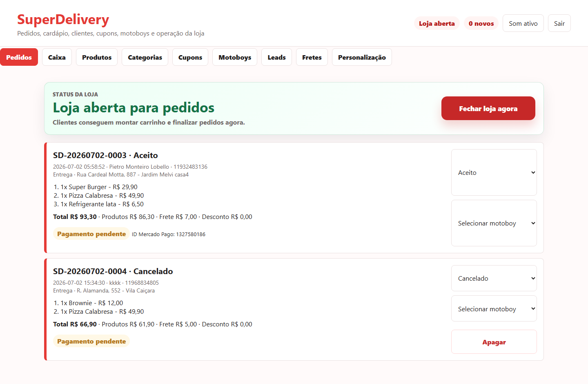This screenshot has width=588, height=384.
Task: Click Total R$ 93,30 summary
Action: [x=153, y=217]
